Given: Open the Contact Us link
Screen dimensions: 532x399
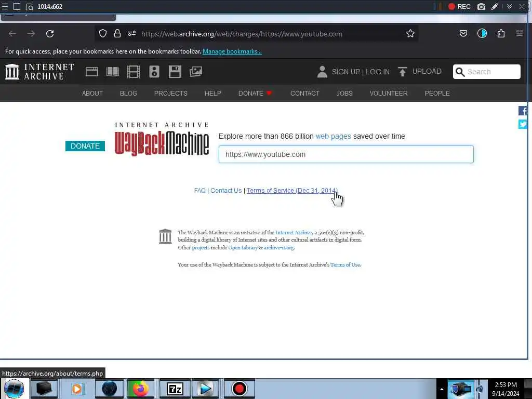Looking at the screenshot, I should [x=226, y=190].
